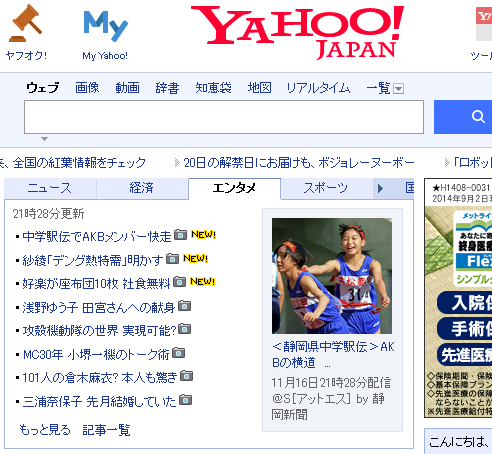Open the 一覧 dropdown arrow
492x454 pixels.
398,89
